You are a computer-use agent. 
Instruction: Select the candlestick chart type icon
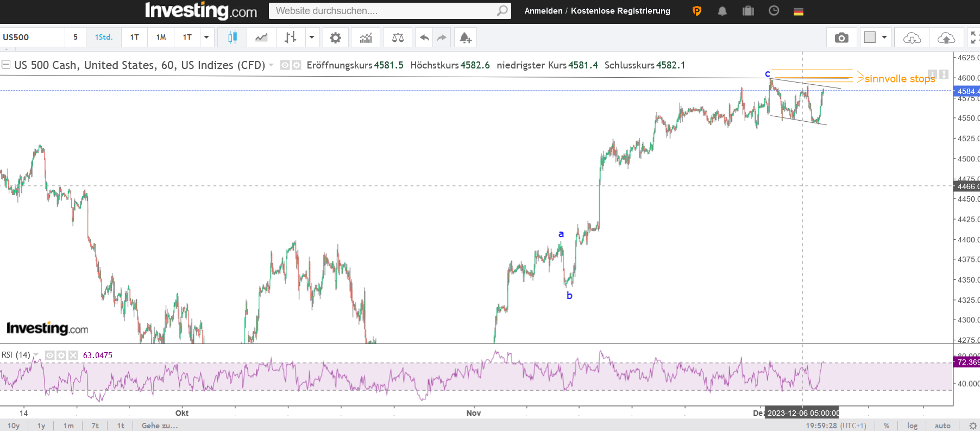(x=233, y=38)
